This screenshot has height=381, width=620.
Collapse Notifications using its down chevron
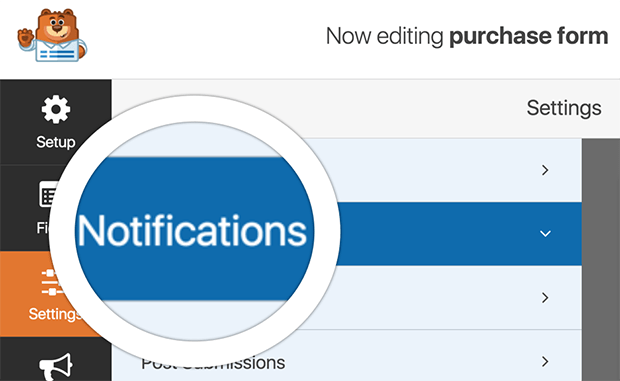click(x=545, y=234)
